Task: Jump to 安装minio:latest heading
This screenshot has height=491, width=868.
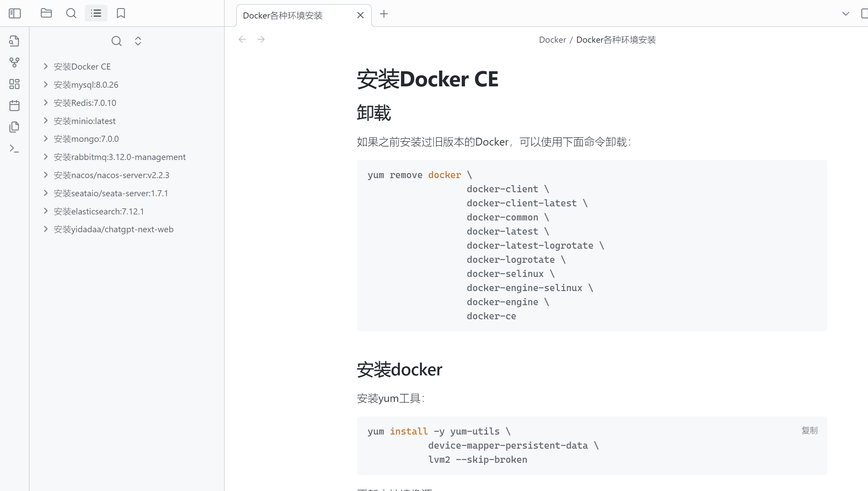Action: [85, 121]
